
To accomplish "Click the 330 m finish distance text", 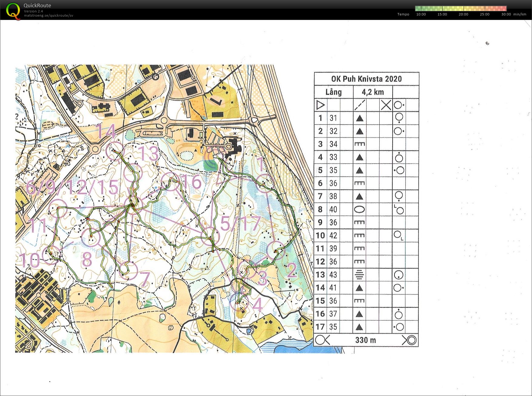I will pos(365,340).
